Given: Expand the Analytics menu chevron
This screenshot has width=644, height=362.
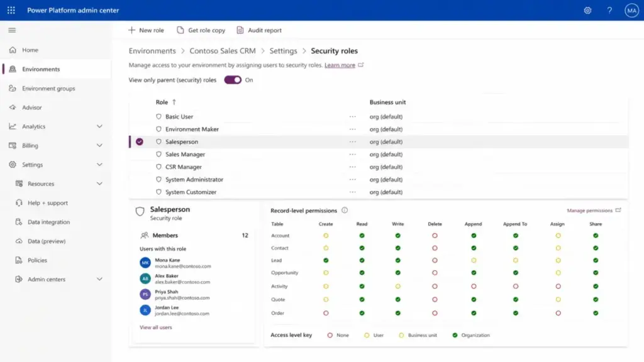Looking at the screenshot, I should [99, 126].
